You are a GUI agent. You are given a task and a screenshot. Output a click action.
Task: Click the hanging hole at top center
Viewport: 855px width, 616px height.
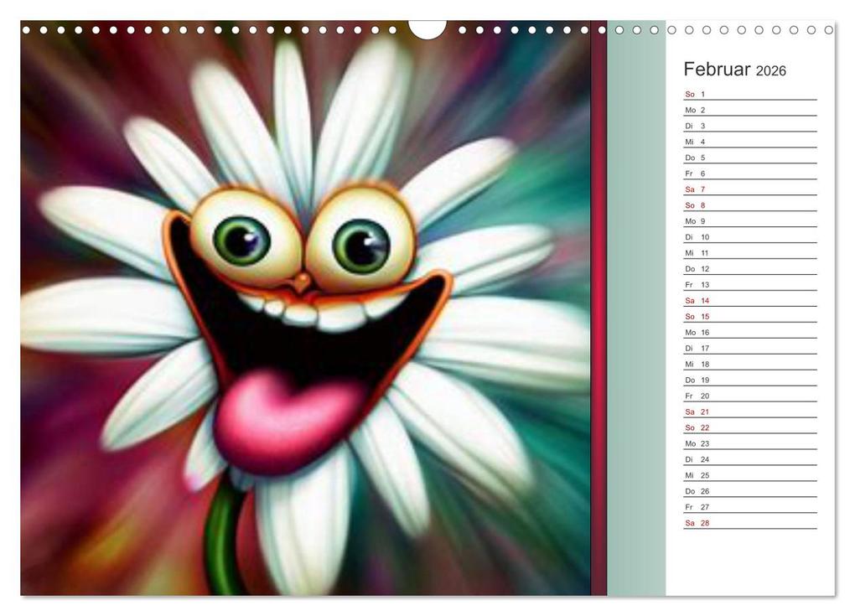pyautogui.click(x=426, y=25)
